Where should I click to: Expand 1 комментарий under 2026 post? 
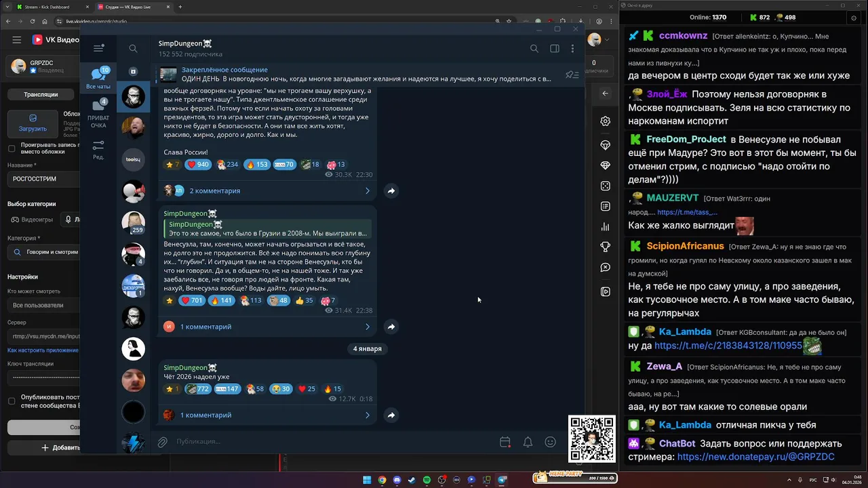(x=267, y=415)
